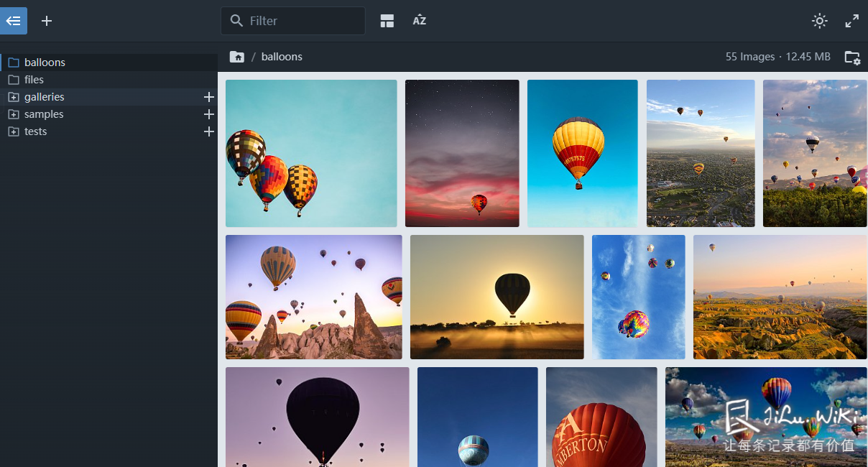
Task: Select the galleries folder in sidebar
Action: [108, 97]
